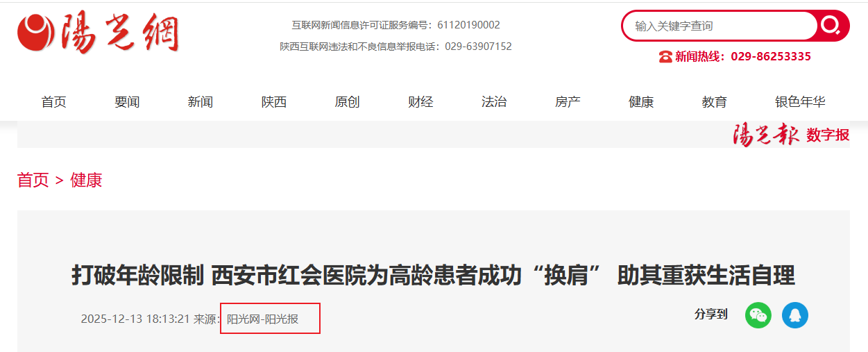The image size is (868, 352).
Task: Go to the 健康 navigation item
Action: [641, 102]
